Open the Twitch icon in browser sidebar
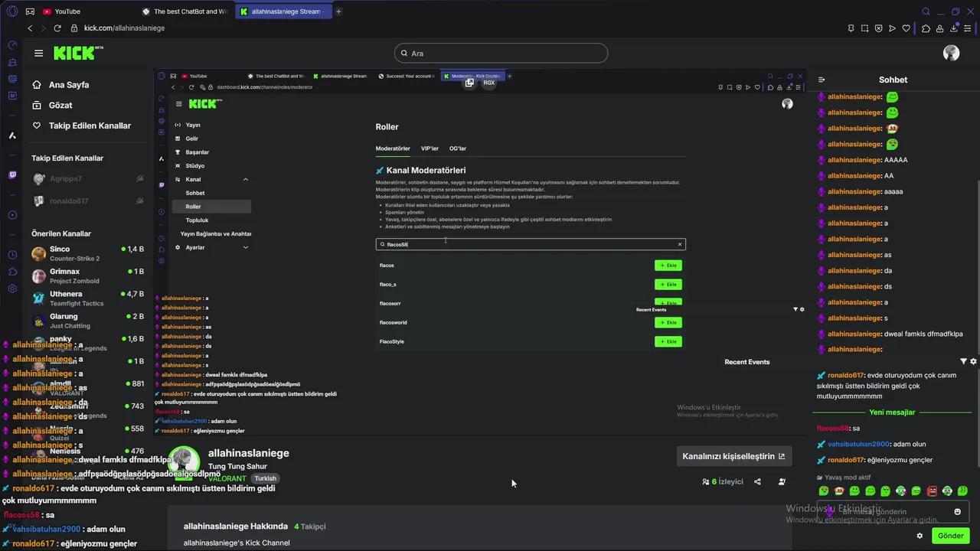Screen dimensions: 980x551 coord(12,175)
